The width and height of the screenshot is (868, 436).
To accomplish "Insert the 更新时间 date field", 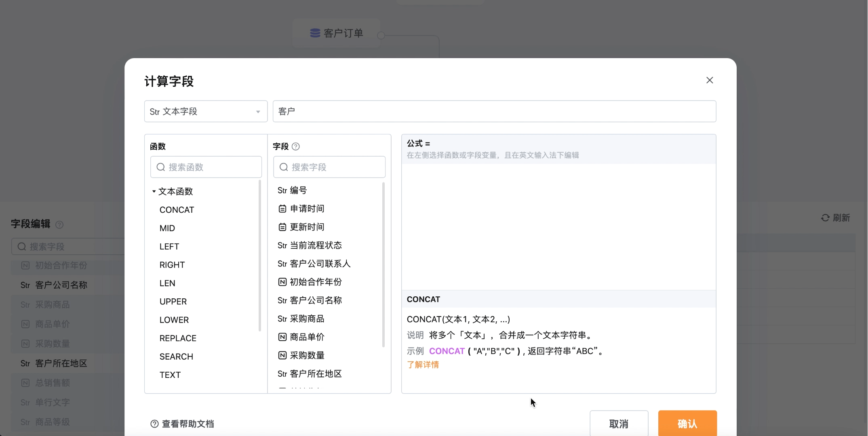I will [301, 227].
